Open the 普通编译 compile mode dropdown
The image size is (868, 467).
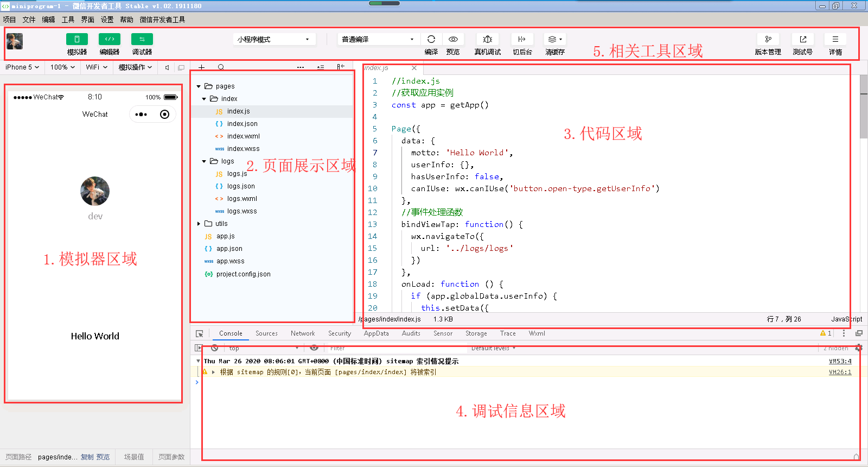point(378,39)
